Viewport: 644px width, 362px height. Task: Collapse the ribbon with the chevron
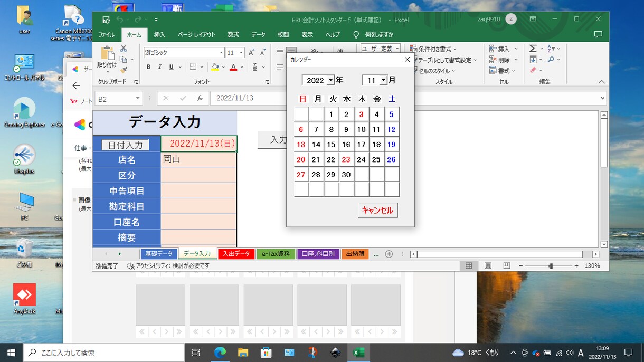coord(601,82)
